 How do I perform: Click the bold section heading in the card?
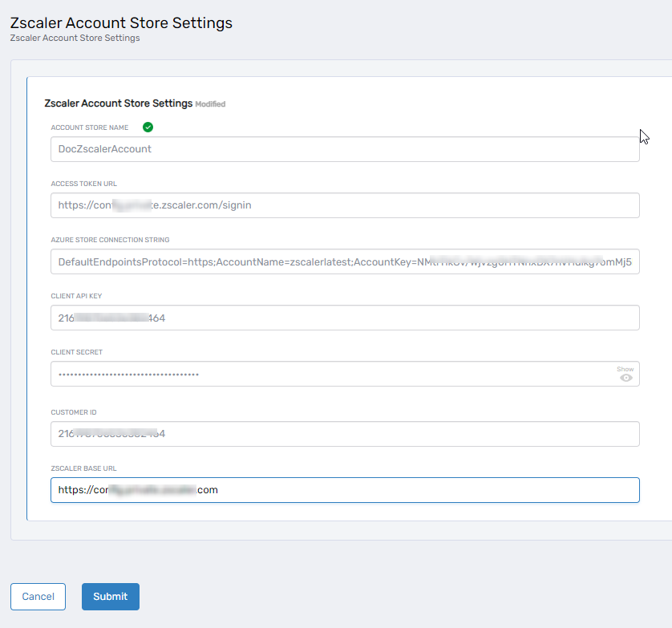[x=119, y=103]
